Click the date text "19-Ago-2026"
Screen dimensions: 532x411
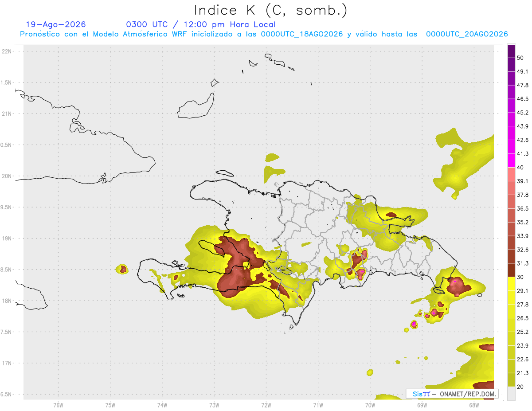(56, 24)
